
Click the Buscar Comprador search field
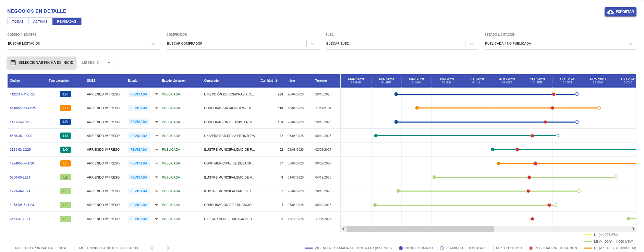pos(236,44)
